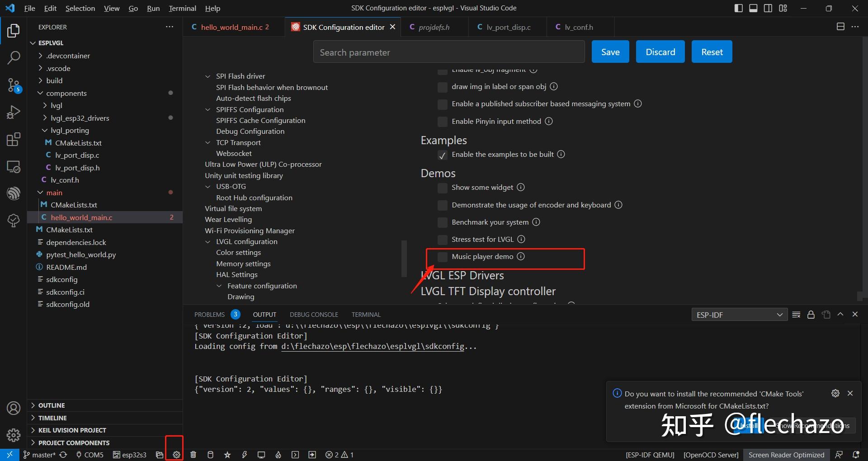Open Source Control view with badge
Screen dimensions: 868x461
14,85
